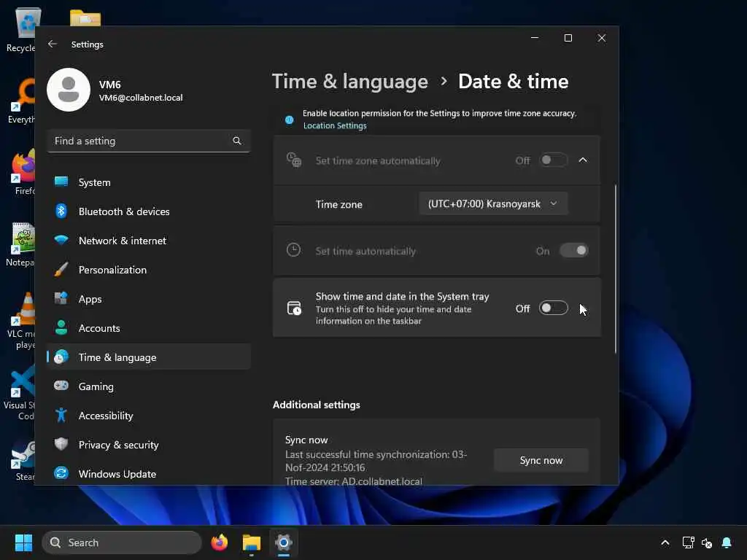Viewport: 747px width, 560px height.
Task: Turn on Show time and date in System tray
Action: [x=553, y=308]
